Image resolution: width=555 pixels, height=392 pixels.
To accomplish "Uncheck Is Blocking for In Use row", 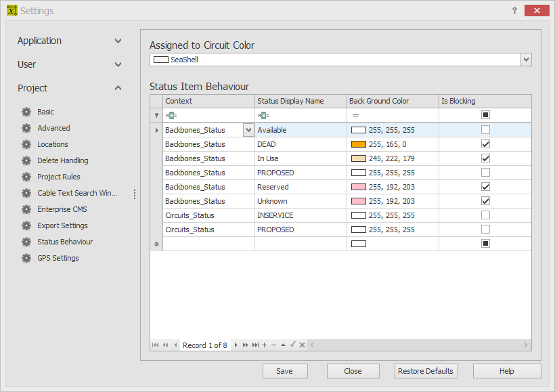I will (x=486, y=158).
